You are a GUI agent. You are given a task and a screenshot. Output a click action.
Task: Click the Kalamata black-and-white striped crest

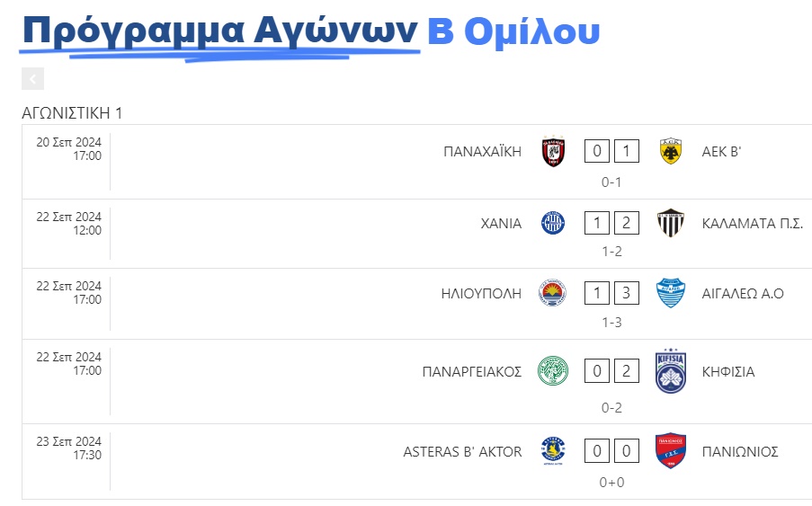tap(670, 223)
